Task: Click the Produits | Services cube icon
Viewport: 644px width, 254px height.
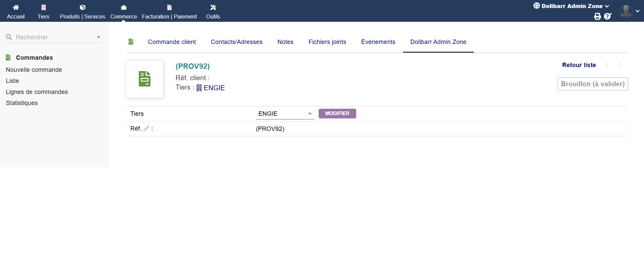Action: (83, 7)
